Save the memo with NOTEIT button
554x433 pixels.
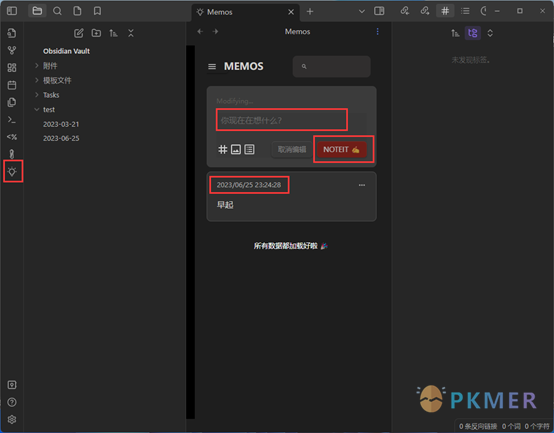(342, 149)
